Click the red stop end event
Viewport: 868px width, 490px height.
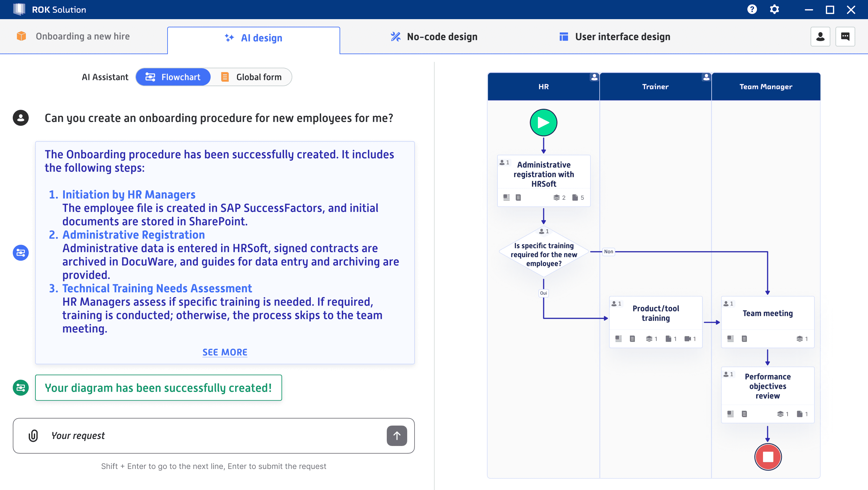point(767,457)
